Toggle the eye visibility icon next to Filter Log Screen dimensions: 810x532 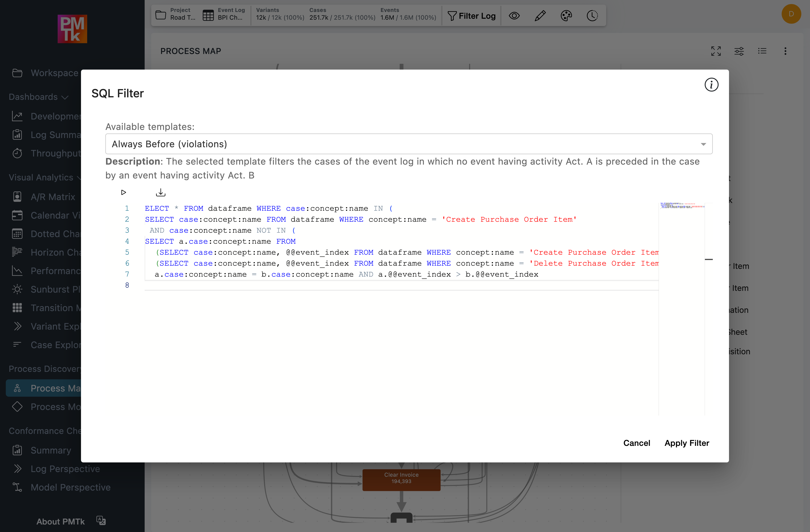514,16
